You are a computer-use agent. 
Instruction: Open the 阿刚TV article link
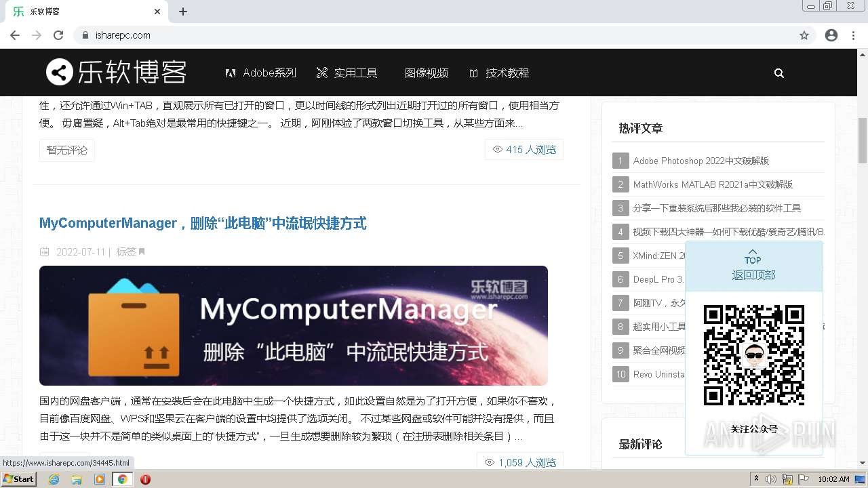coord(659,303)
